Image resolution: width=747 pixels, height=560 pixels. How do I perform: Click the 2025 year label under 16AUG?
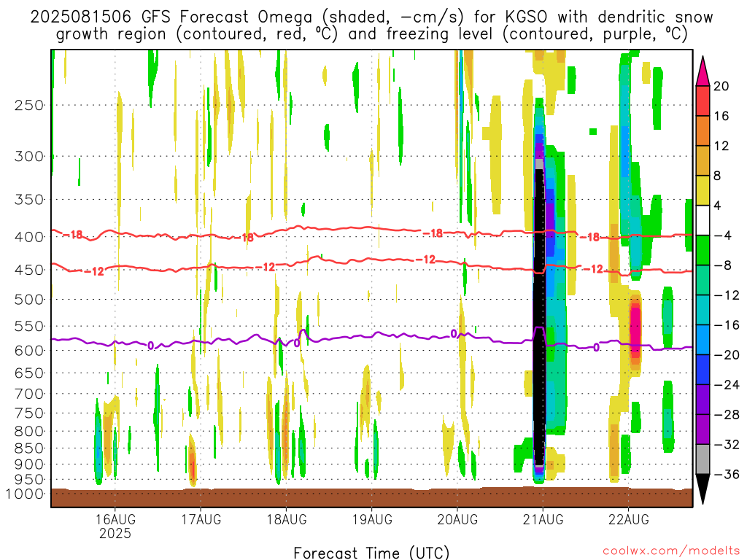tap(115, 533)
